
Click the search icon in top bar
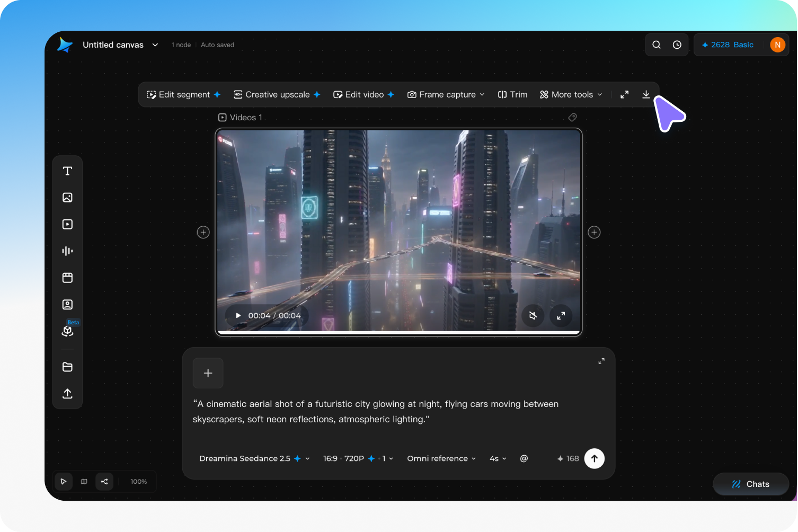(657, 45)
